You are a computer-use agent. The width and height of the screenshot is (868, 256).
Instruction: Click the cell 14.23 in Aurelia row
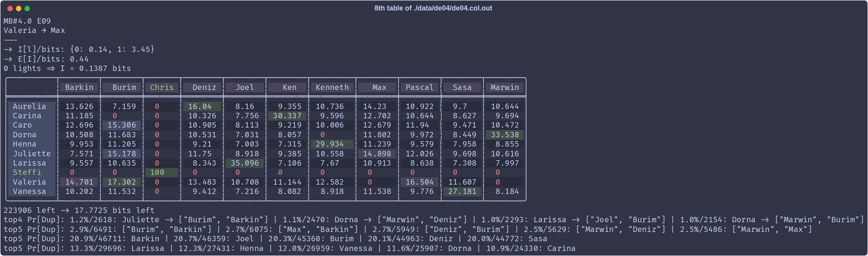click(x=377, y=106)
